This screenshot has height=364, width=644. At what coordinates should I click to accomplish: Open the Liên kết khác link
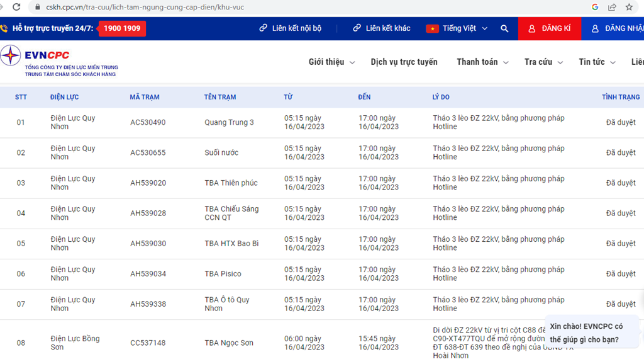click(382, 28)
